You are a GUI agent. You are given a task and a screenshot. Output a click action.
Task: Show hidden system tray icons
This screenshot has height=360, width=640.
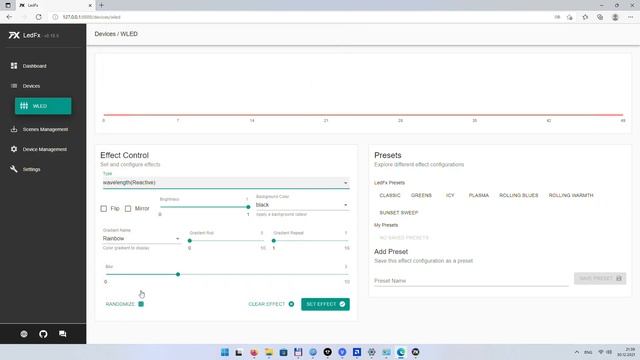[x=576, y=352]
